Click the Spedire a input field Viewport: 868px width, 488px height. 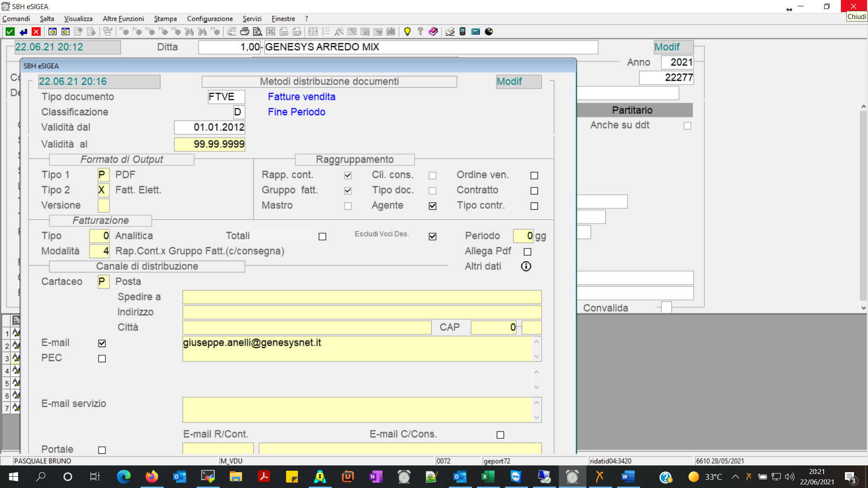pos(362,297)
